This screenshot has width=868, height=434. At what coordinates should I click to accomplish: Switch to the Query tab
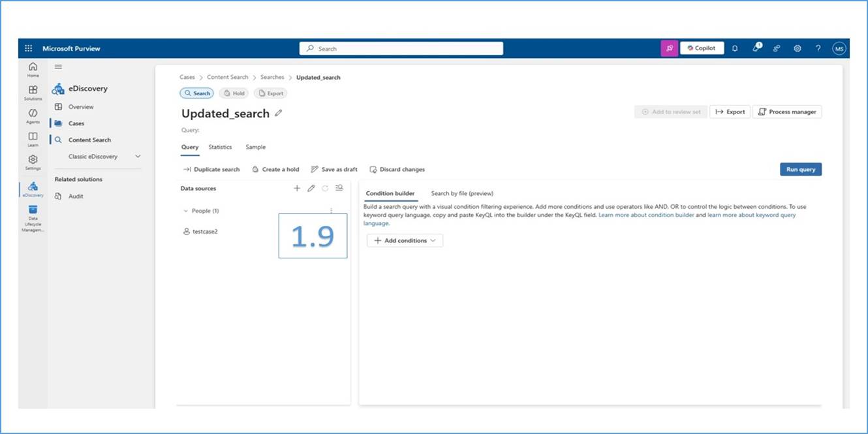190,147
